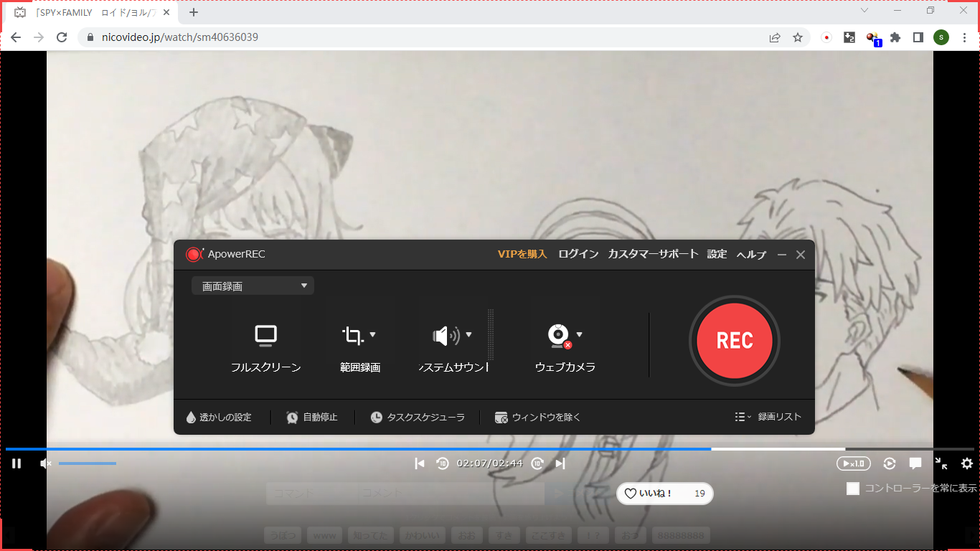
Task: Share this page via Chrome share icon
Action: click(x=775, y=37)
